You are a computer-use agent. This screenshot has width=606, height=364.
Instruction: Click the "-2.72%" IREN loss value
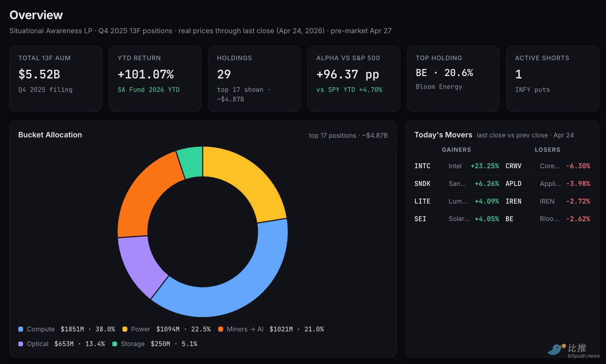click(578, 201)
